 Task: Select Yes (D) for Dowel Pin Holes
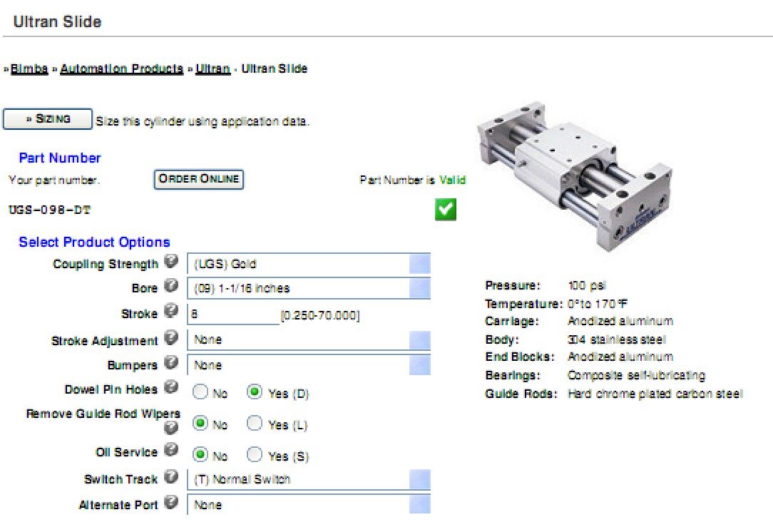coord(255,392)
